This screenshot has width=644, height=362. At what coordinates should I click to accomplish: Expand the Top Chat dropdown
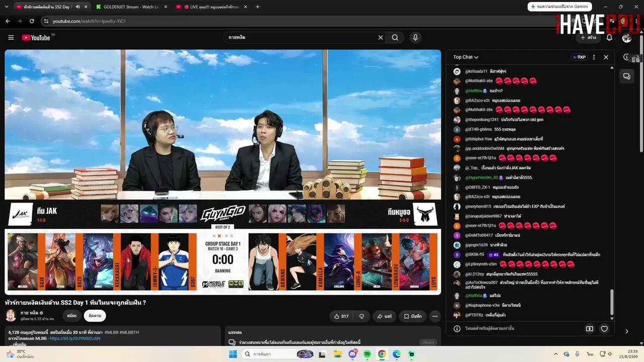[x=465, y=57]
